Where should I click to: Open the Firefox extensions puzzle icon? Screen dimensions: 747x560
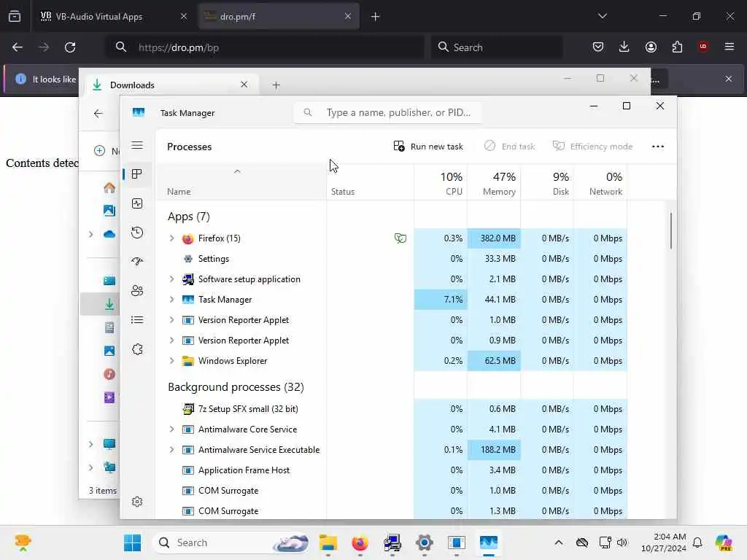tap(677, 47)
